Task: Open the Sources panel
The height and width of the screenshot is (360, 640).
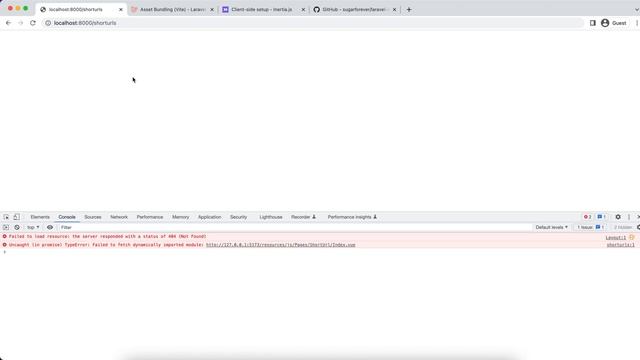Action: click(x=93, y=217)
